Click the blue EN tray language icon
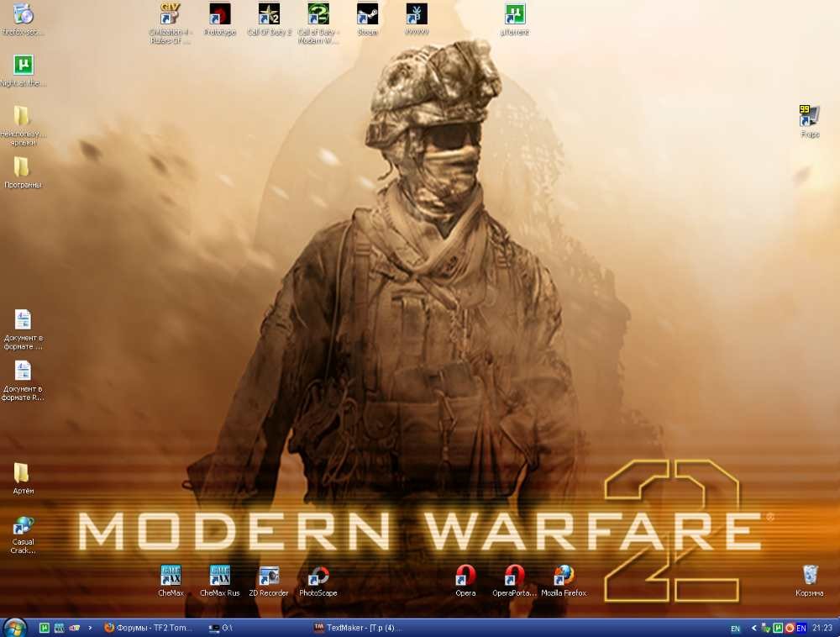Image resolution: width=840 pixels, height=637 pixels. [x=801, y=628]
